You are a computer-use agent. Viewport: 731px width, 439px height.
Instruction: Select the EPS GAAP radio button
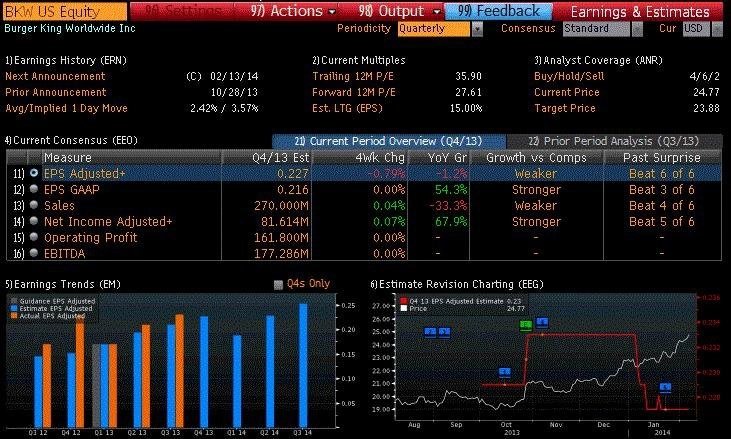[34, 189]
